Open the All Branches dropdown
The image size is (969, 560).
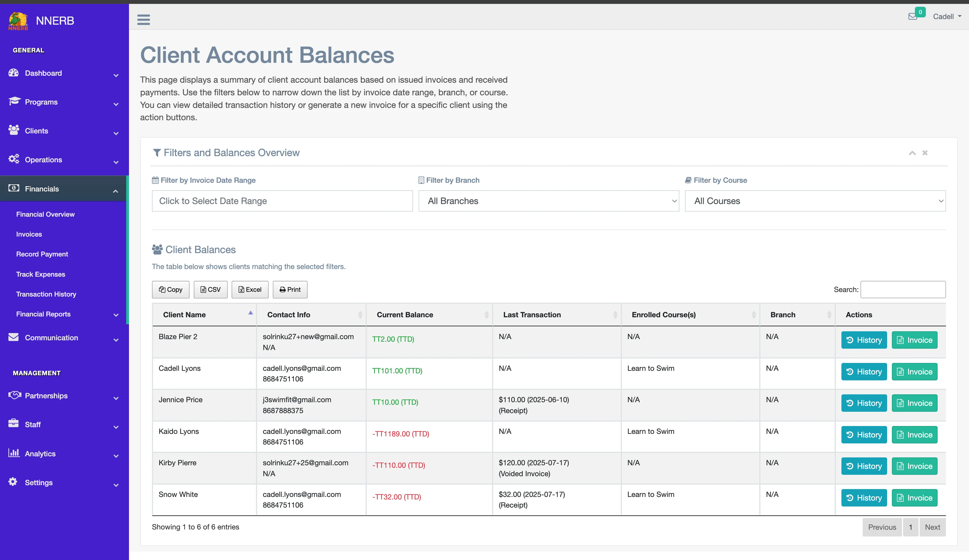click(548, 201)
